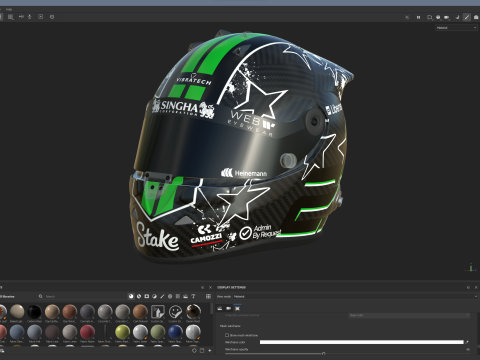Reset the wireframe opacity with its side icon
Screen dimensions: 480x360
coord(467,349)
